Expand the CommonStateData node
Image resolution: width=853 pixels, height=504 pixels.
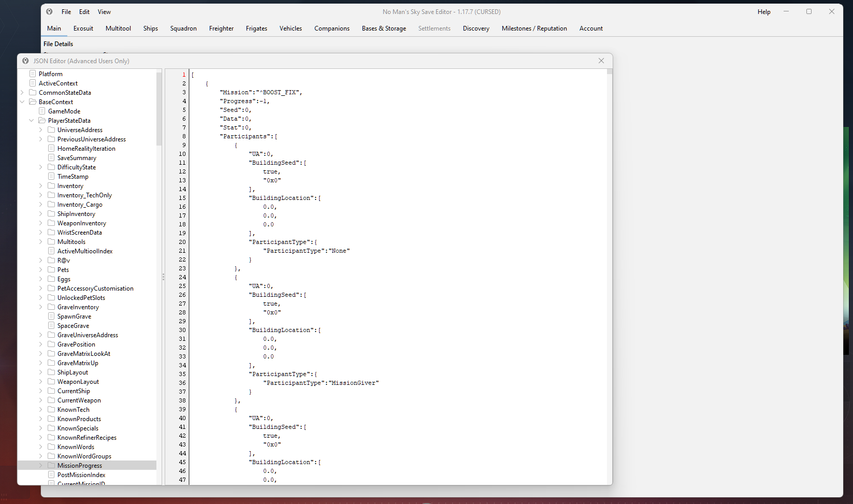[x=22, y=92]
